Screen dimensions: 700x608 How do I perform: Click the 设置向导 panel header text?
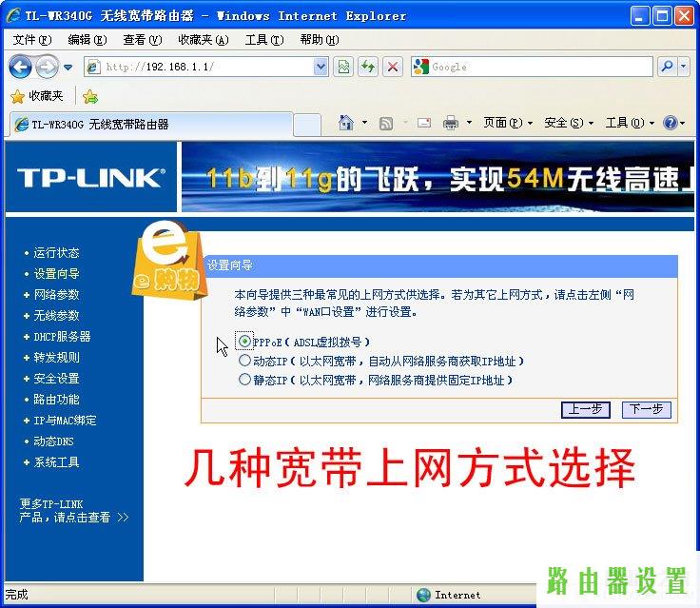[x=229, y=265]
